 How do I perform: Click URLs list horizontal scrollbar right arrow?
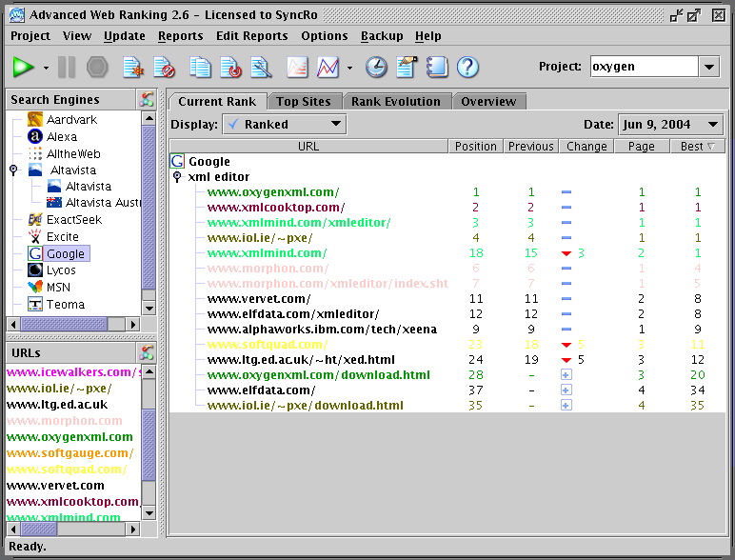[x=133, y=529]
